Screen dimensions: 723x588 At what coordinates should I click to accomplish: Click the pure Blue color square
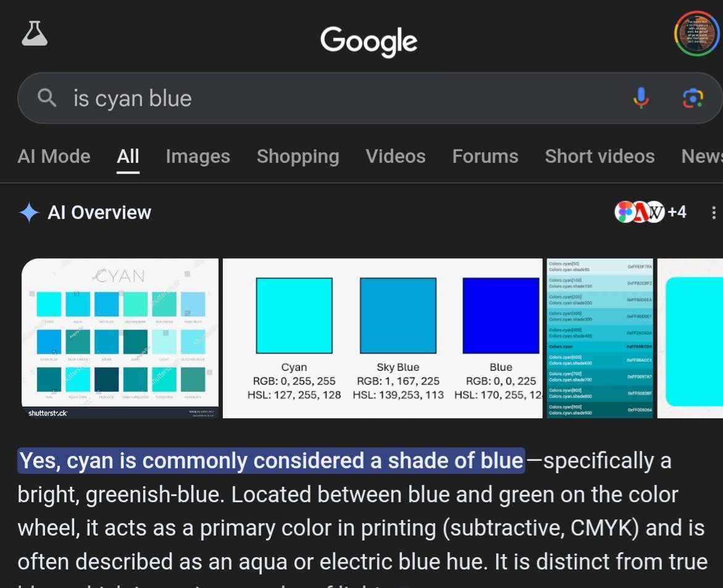tap(501, 316)
